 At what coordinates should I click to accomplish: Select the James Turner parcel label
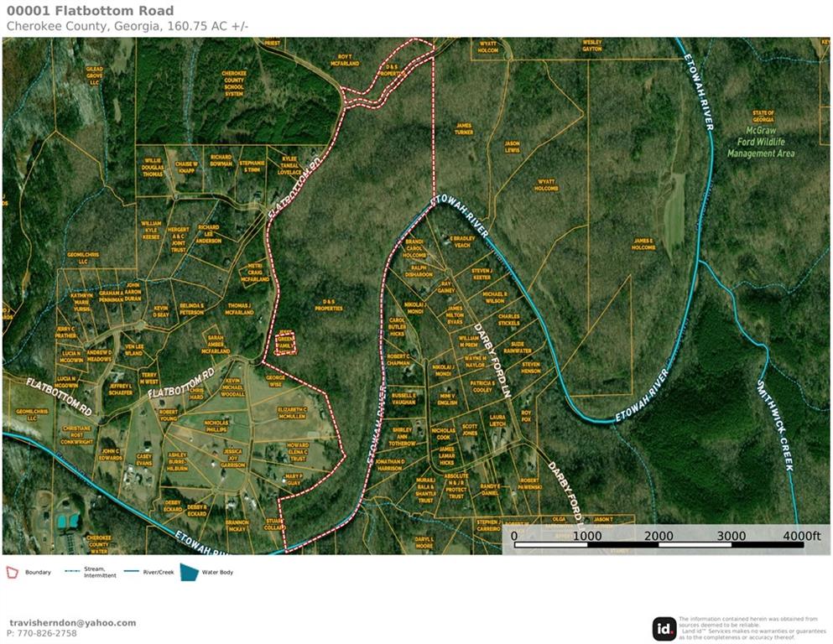464,128
